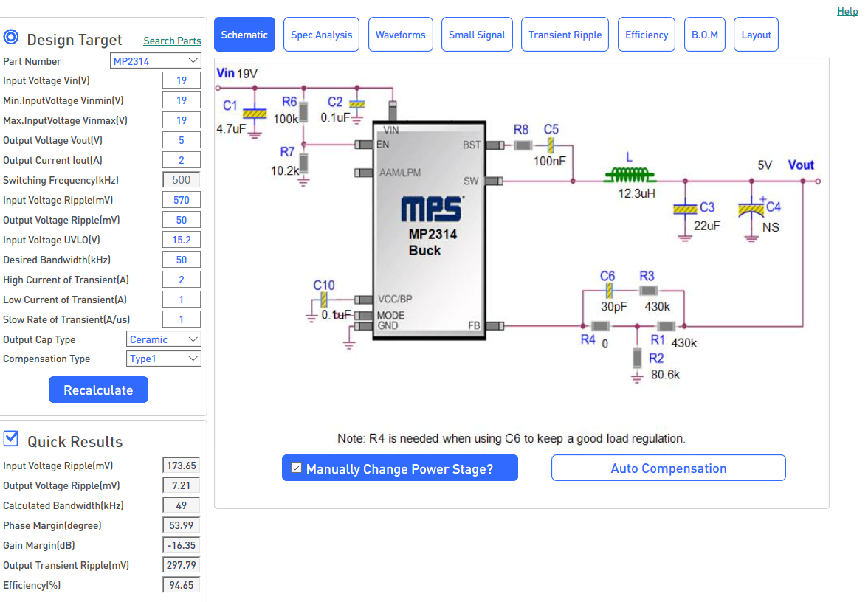Viewport: 868px width, 602px height.
Task: Focus the Input Voltage Vin(V) field
Action: click(x=182, y=80)
